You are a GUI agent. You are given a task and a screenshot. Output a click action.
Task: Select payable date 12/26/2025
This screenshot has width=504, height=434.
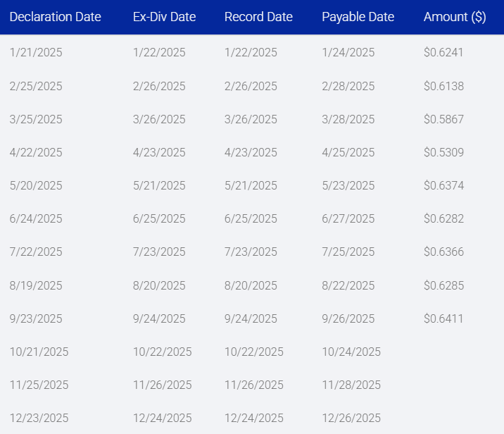351,418
